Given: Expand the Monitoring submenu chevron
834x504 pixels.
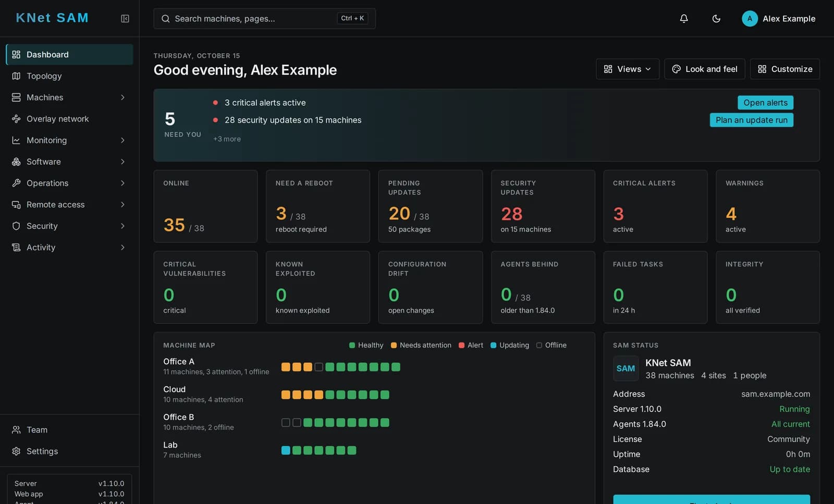Looking at the screenshot, I should click(x=122, y=140).
